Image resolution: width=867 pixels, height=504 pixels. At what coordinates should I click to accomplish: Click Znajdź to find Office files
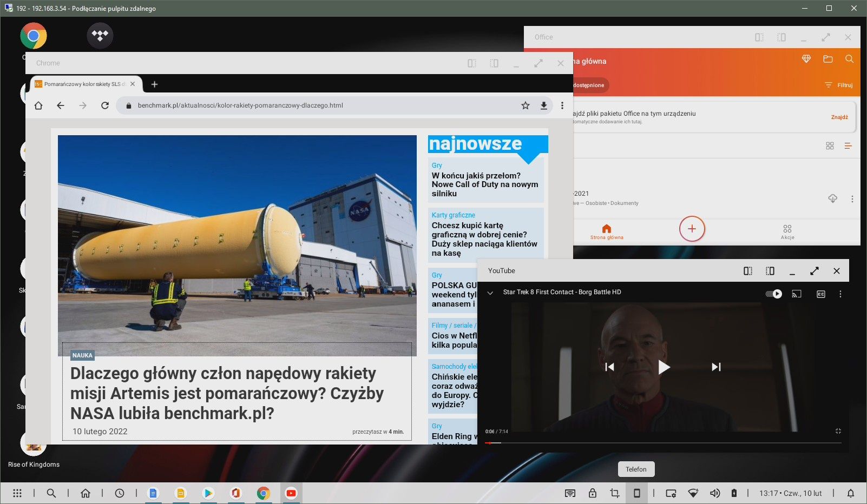point(839,117)
